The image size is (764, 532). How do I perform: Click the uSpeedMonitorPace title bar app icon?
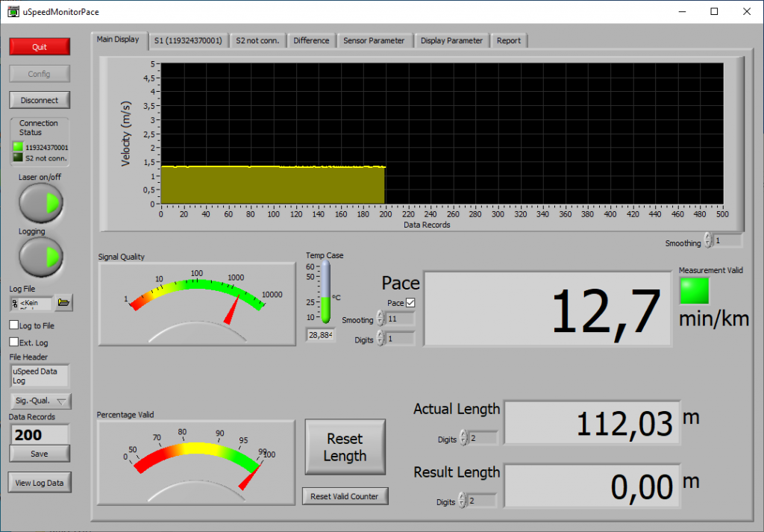click(x=13, y=12)
